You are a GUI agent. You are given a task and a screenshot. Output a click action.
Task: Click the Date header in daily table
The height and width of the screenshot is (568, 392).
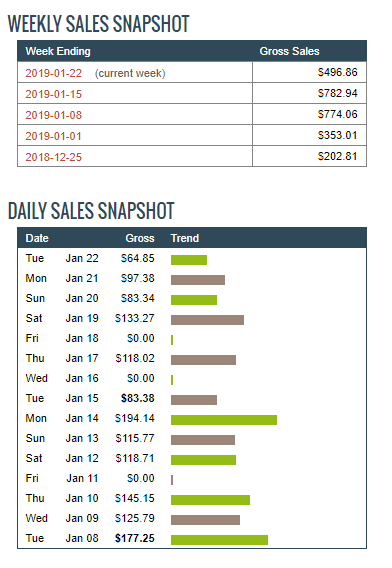pos(37,238)
